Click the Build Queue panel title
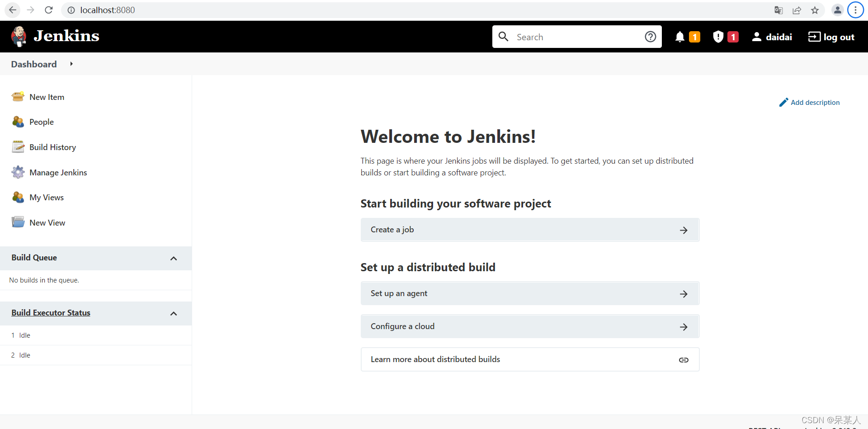This screenshot has height=429, width=868. tap(34, 258)
